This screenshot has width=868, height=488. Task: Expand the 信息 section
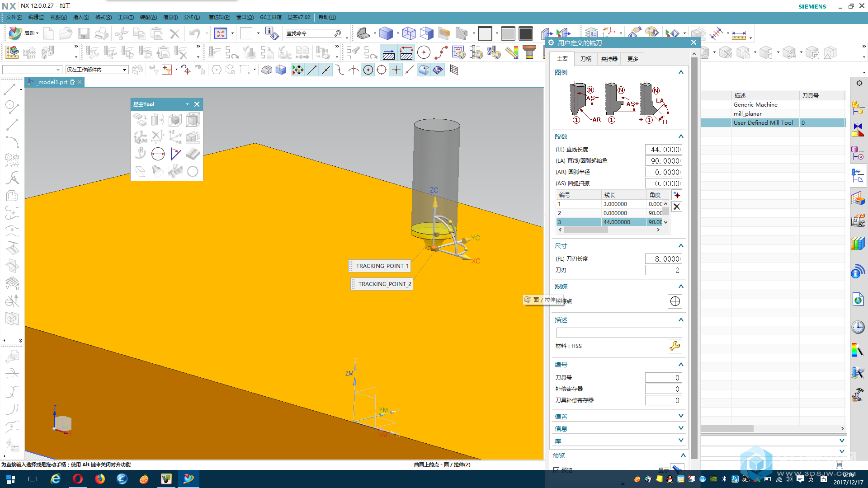click(x=681, y=428)
